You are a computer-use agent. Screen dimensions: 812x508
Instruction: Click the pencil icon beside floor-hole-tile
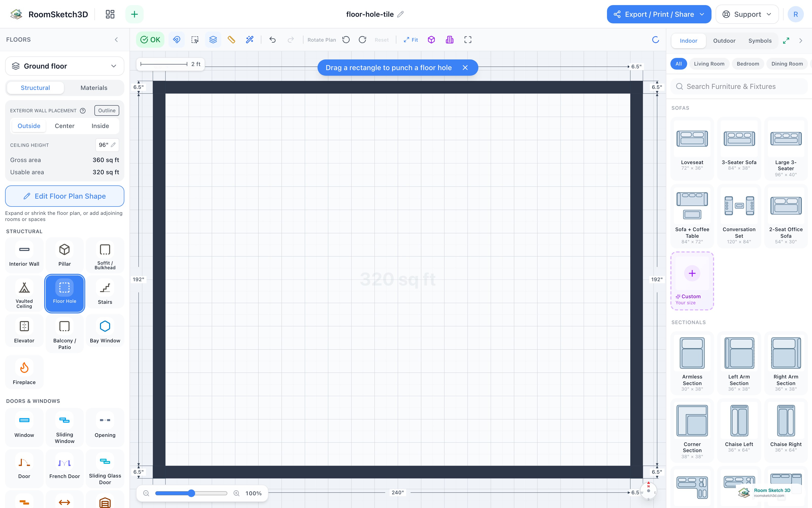pos(400,14)
